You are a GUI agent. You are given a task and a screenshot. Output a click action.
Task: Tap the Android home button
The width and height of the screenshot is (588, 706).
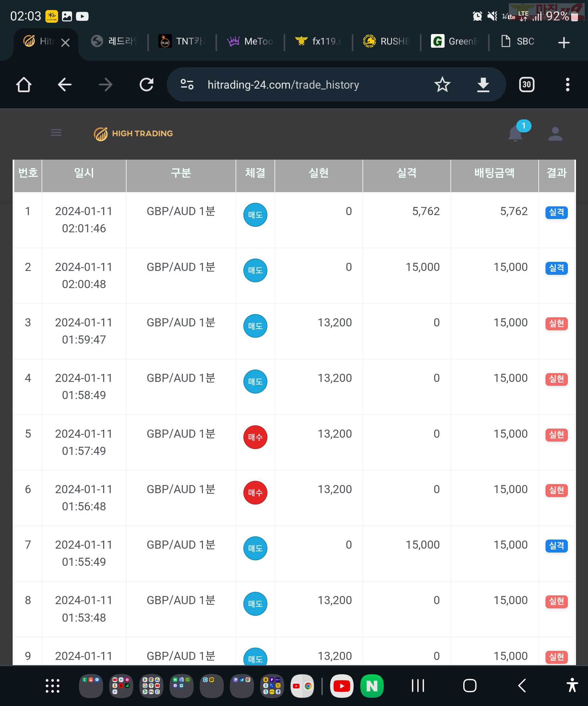pos(470,686)
